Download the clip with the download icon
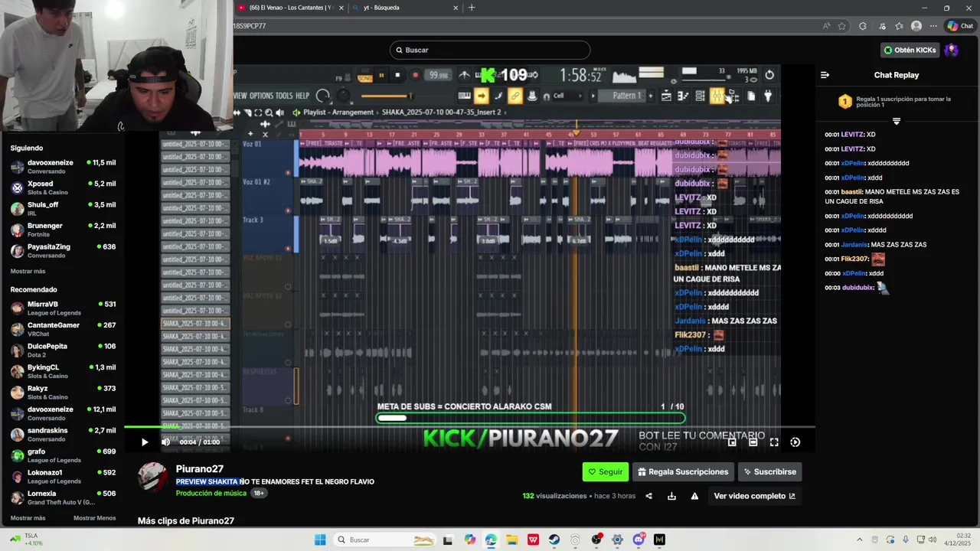Image resolution: width=980 pixels, height=551 pixels. click(671, 496)
